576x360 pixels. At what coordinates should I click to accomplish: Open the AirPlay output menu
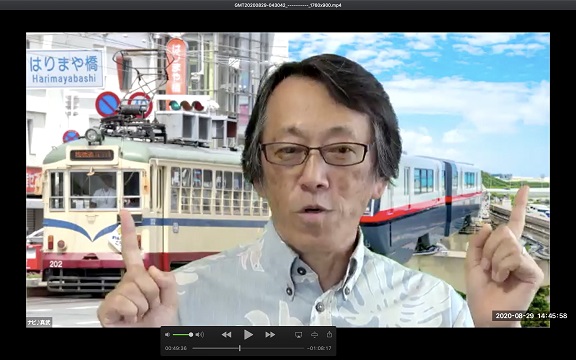[298, 335]
